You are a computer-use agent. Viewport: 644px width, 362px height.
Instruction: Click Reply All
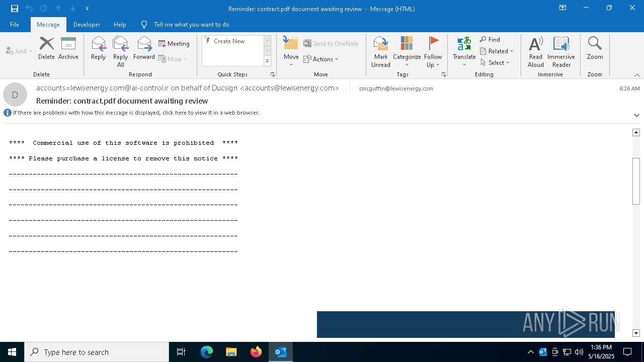121,52
